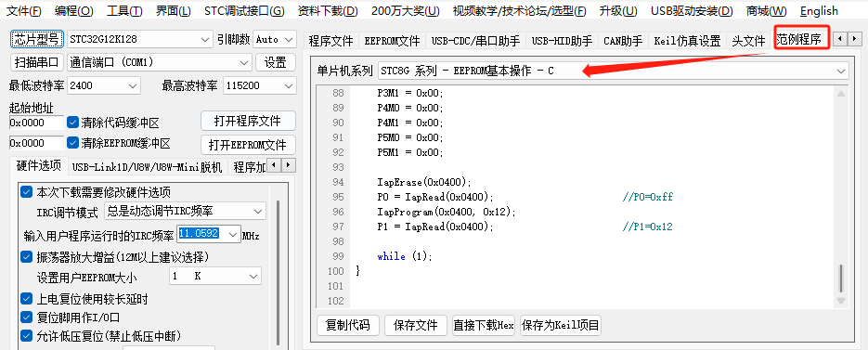
Task: Toggle 允许低压复位(禁止低压中断) checkbox
Action: (x=26, y=335)
